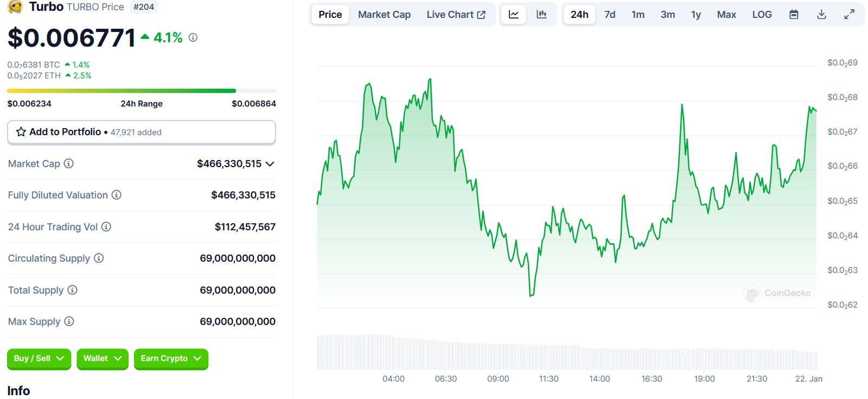Select Max time range
Viewport: 868px width, 399px height.
click(x=726, y=15)
